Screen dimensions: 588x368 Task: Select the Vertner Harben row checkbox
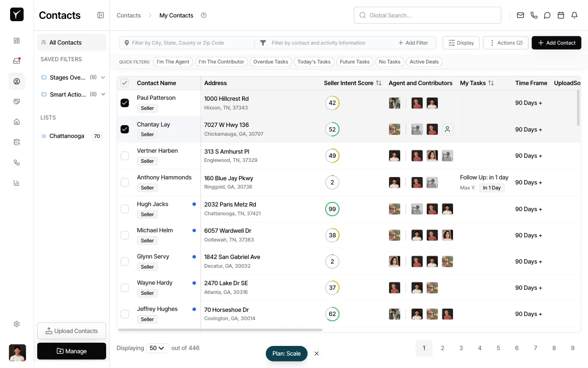pos(124,155)
